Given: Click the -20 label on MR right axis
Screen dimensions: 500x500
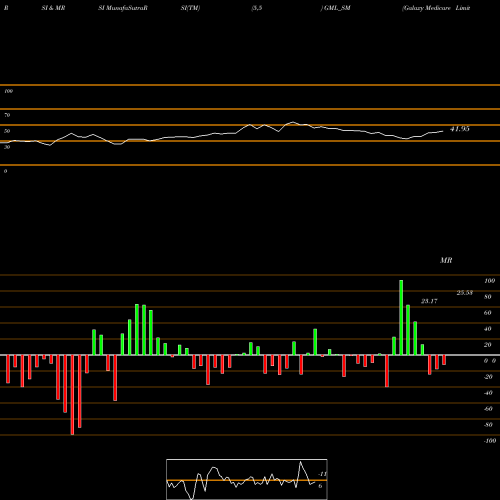Looking at the screenshot, I should click(488, 377).
